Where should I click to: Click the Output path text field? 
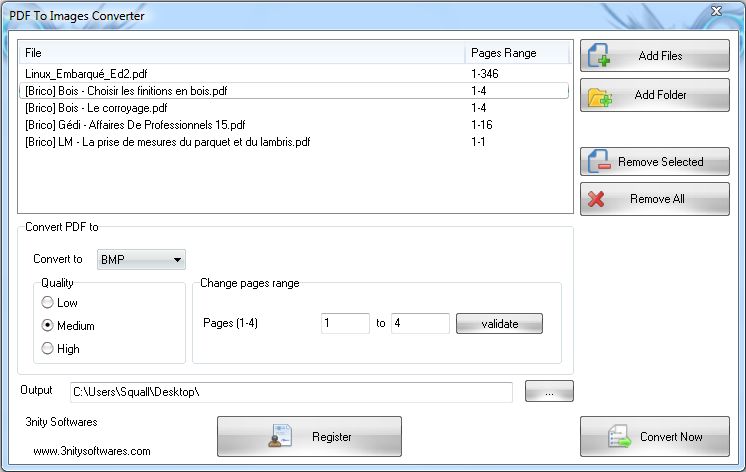[291, 392]
